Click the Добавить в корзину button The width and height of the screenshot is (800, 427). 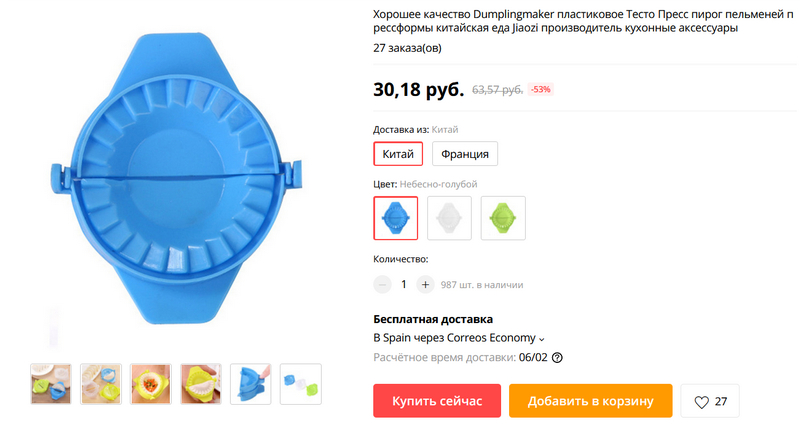(590, 401)
